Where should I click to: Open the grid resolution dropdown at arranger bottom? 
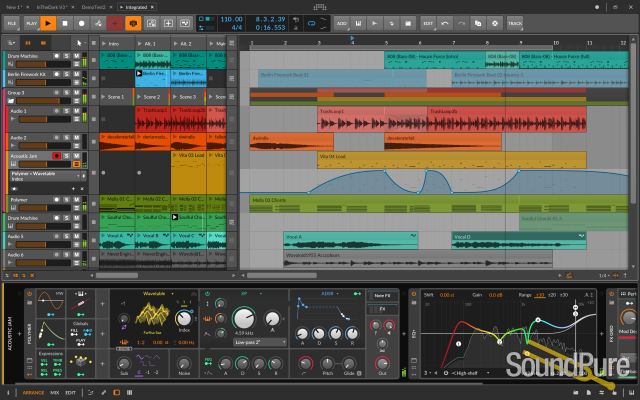(604, 276)
